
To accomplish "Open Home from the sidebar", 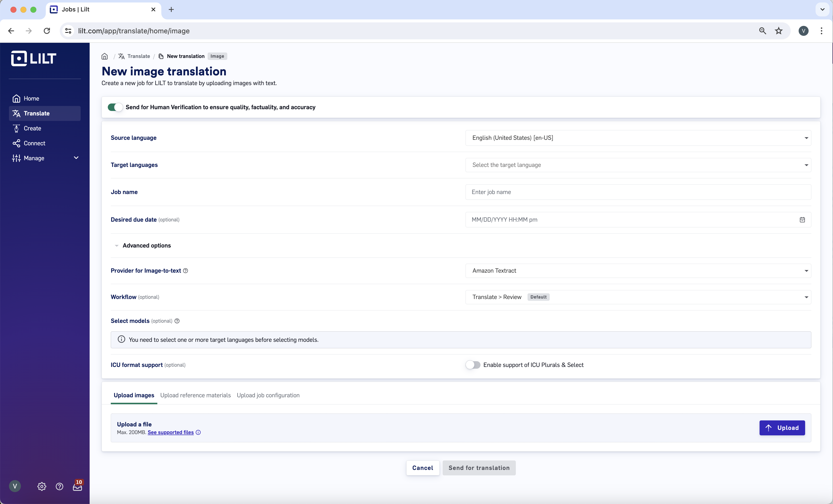I will click(45, 98).
